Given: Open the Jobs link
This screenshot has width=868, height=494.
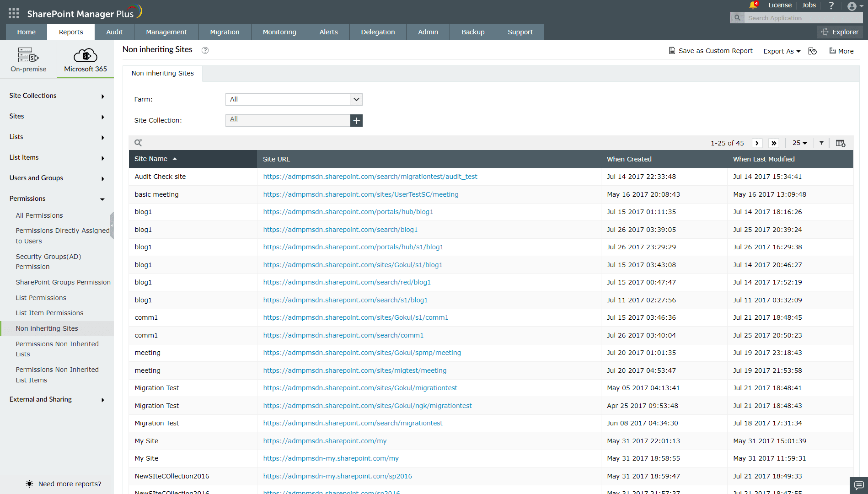Looking at the screenshot, I should pos(809,5).
